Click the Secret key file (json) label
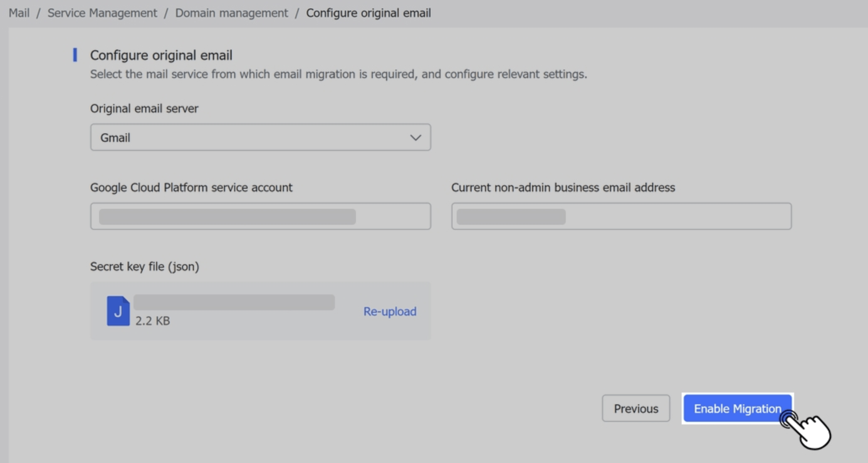The image size is (868, 463). (x=144, y=266)
